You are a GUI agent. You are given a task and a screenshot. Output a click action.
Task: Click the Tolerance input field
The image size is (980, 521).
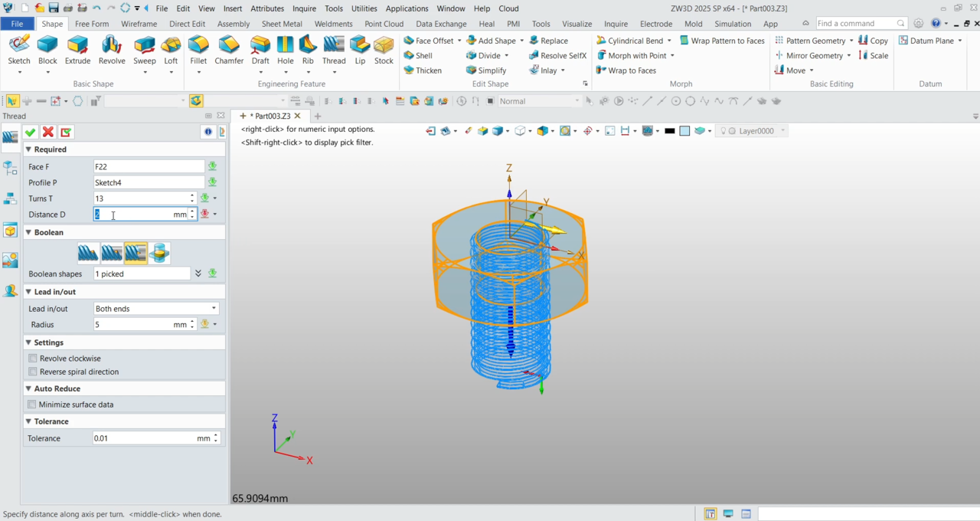[143, 438]
